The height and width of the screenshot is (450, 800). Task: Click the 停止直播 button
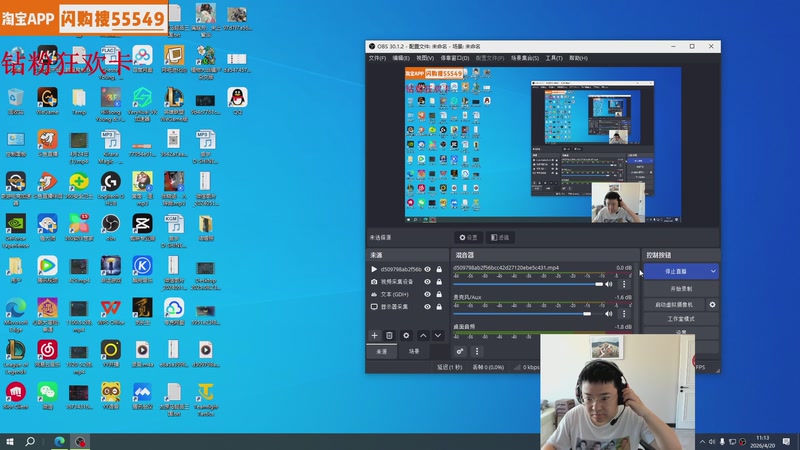676,271
